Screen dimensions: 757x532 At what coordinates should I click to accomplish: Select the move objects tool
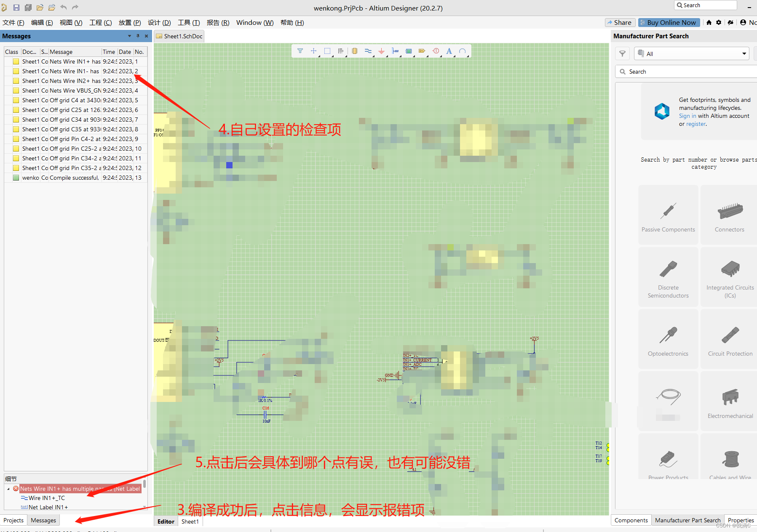[x=313, y=51]
